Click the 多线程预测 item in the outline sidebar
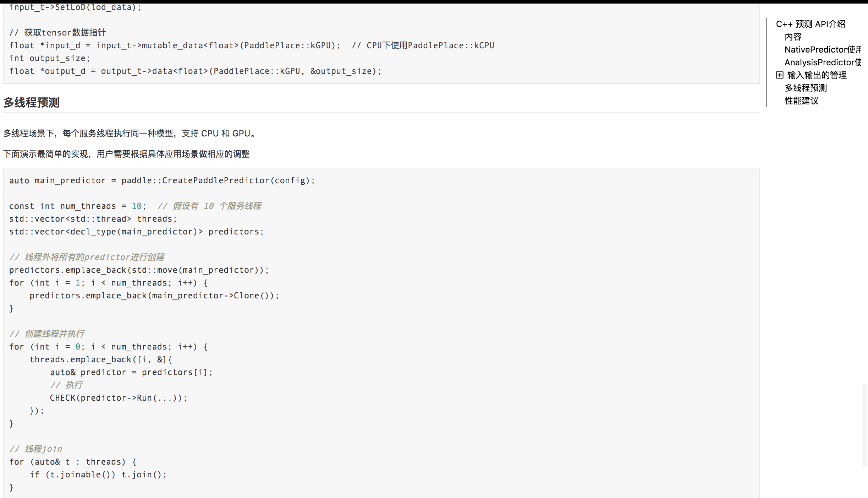The height and width of the screenshot is (498, 868). coord(806,88)
